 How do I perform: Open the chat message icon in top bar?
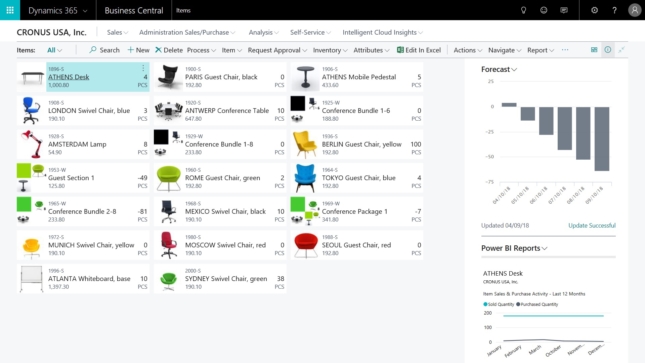[564, 10]
